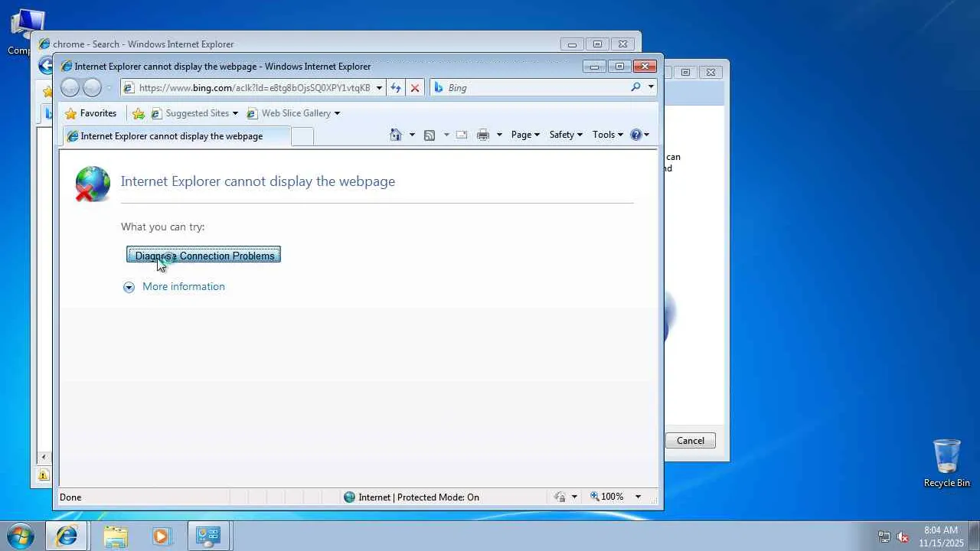
Task: Click the muted volume tray icon
Action: pyautogui.click(x=903, y=536)
